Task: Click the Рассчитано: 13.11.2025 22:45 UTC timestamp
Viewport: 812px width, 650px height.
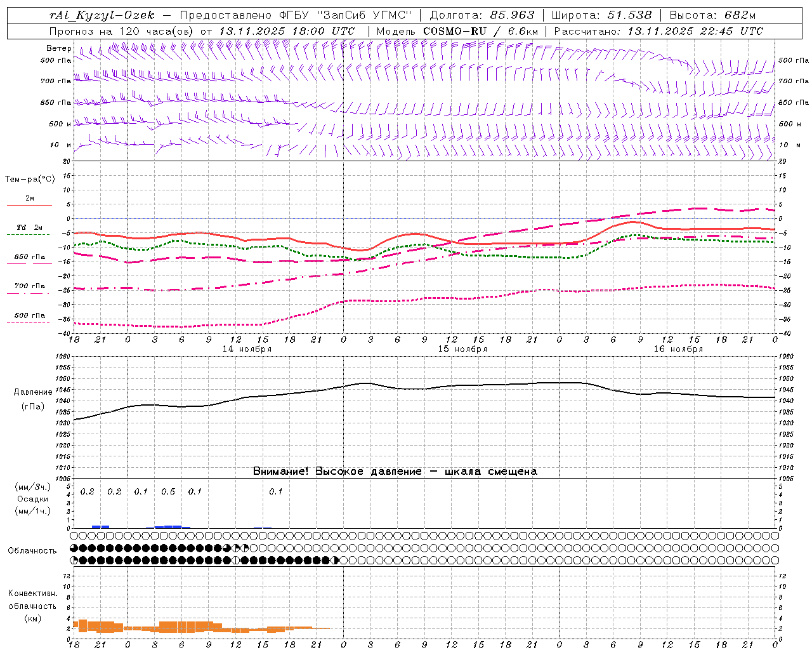Action: [658, 31]
